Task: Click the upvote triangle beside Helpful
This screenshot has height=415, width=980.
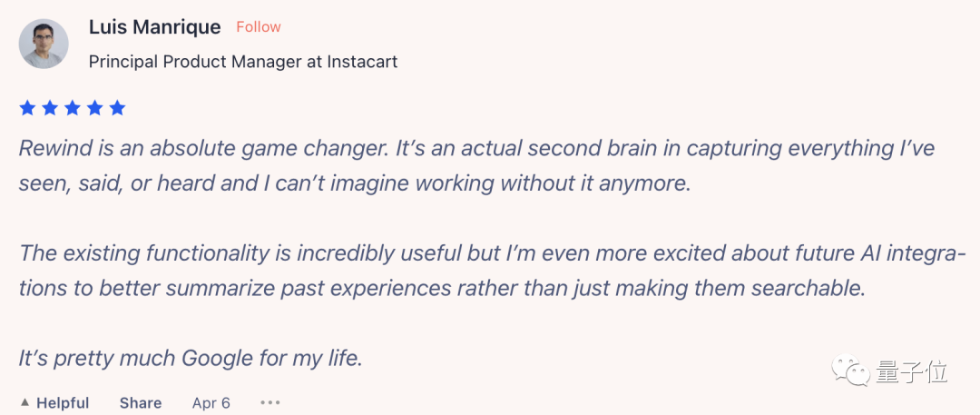Action: click(x=24, y=402)
